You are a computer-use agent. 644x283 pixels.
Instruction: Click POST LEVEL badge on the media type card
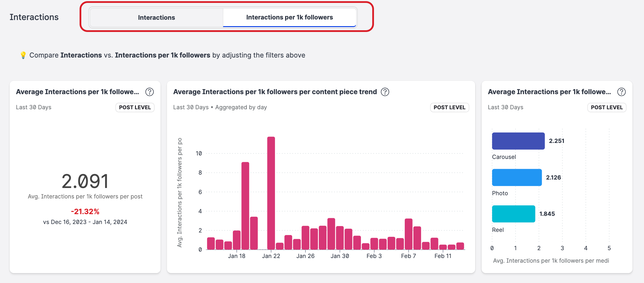[x=607, y=108]
